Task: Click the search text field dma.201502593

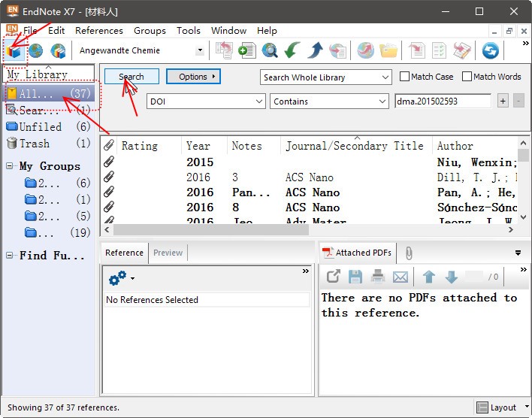Action: coord(443,101)
